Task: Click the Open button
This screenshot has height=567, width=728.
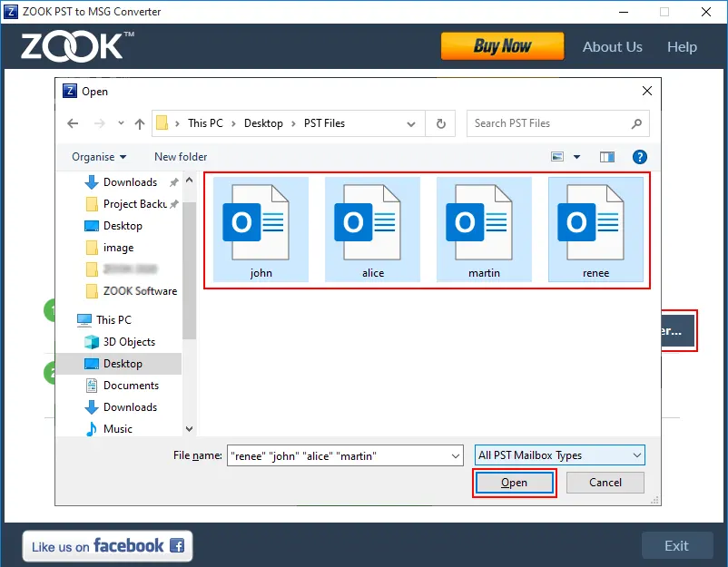Action: (x=514, y=483)
